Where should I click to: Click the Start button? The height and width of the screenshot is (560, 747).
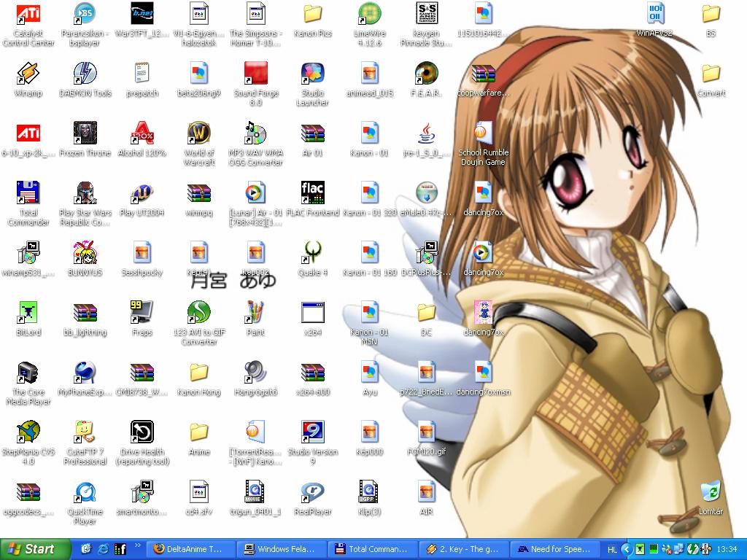click(x=31, y=549)
